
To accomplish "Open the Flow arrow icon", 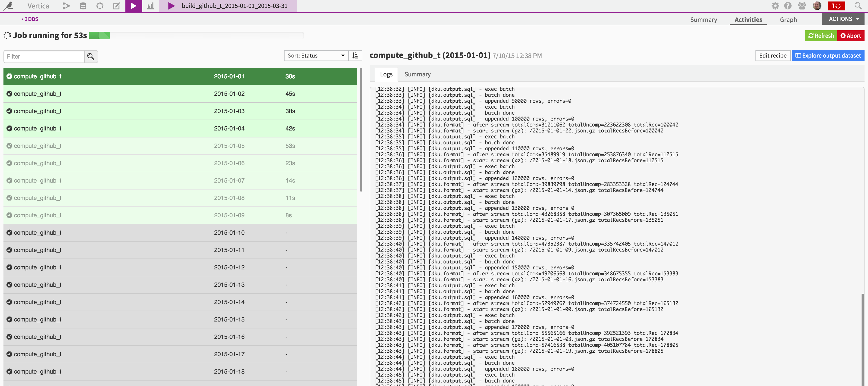I will coord(66,6).
